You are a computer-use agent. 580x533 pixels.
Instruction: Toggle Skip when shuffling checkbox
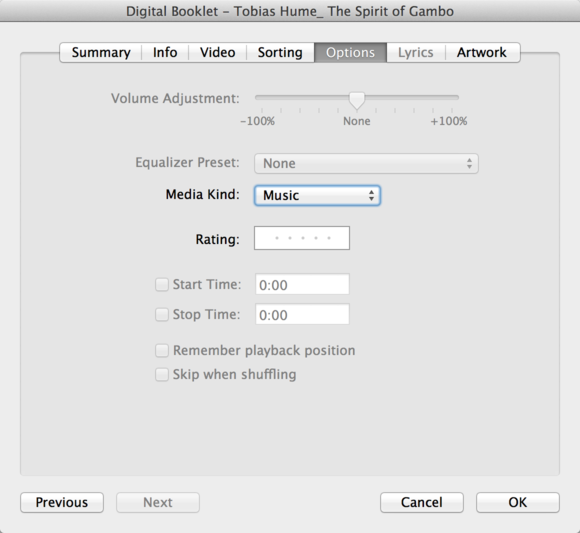point(162,374)
